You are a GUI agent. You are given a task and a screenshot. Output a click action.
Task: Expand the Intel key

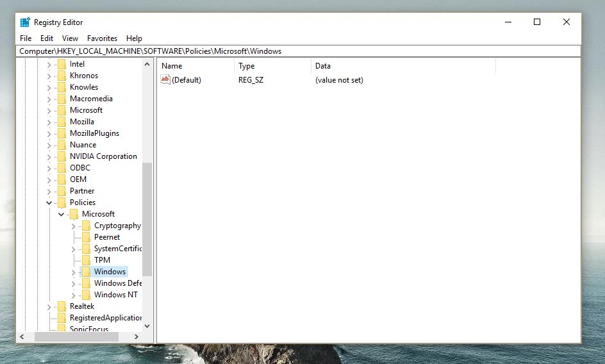(49, 65)
